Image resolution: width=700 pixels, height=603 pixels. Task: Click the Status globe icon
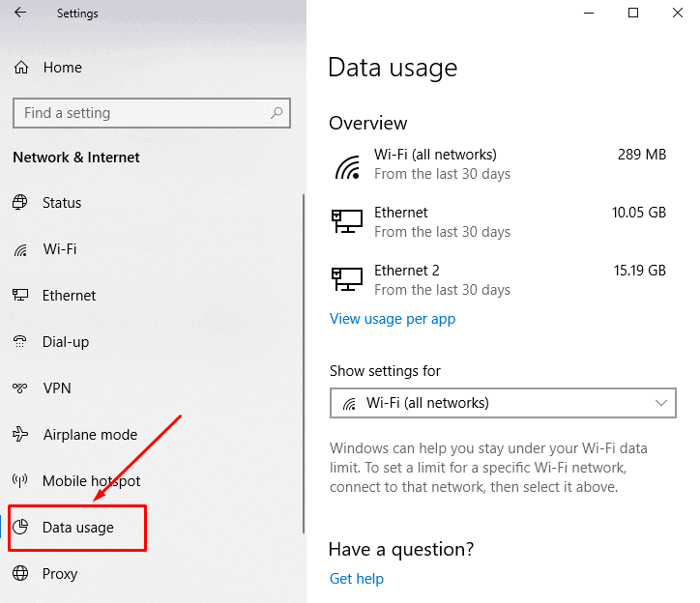(x=20, y=202)
